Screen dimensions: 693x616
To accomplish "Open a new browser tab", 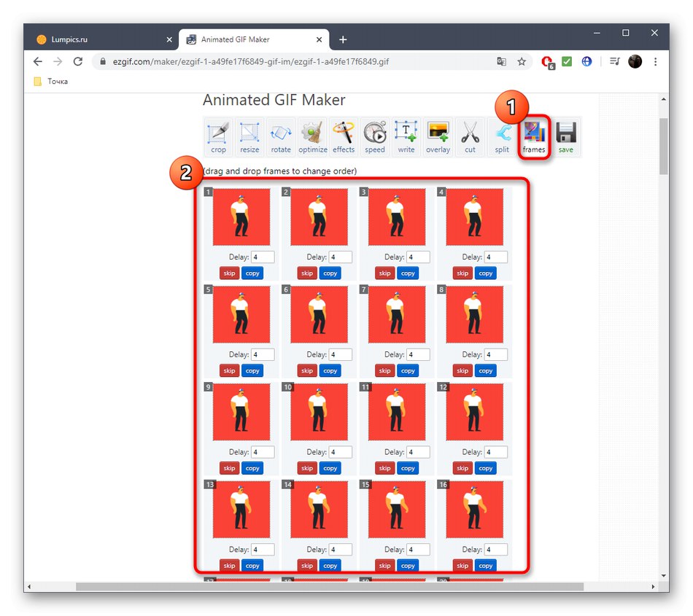I will pos(343,40).
